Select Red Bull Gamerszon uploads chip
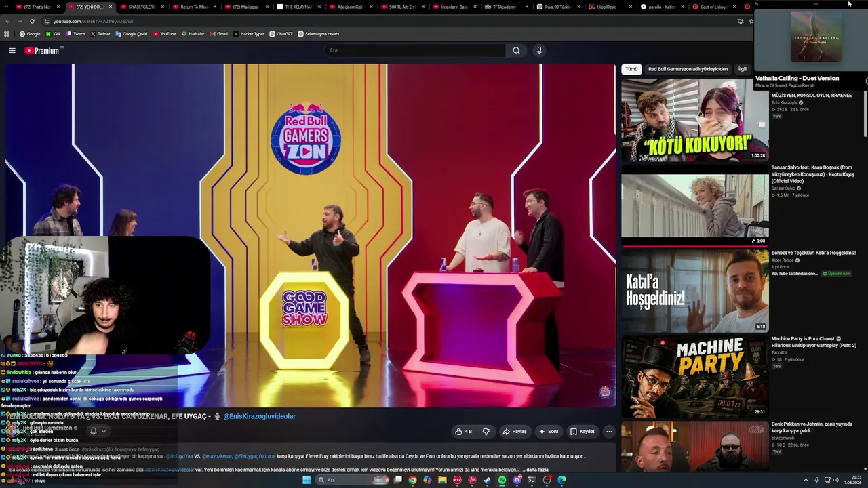The width and height of the screenshot is (868, 488). (x=688, y=69)
